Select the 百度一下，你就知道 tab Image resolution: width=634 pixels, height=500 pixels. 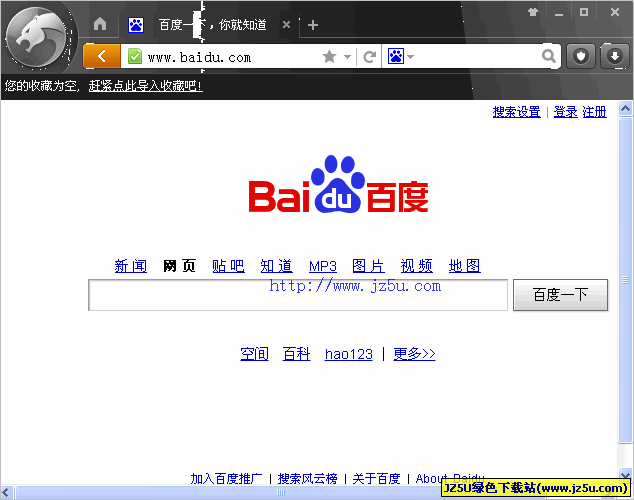(x=213, y=25)
